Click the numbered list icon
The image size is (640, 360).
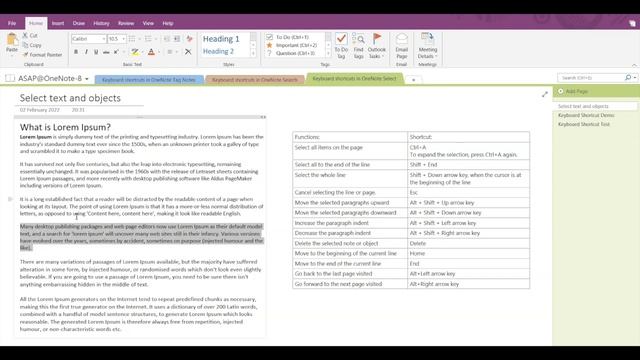tap(148, 39)
